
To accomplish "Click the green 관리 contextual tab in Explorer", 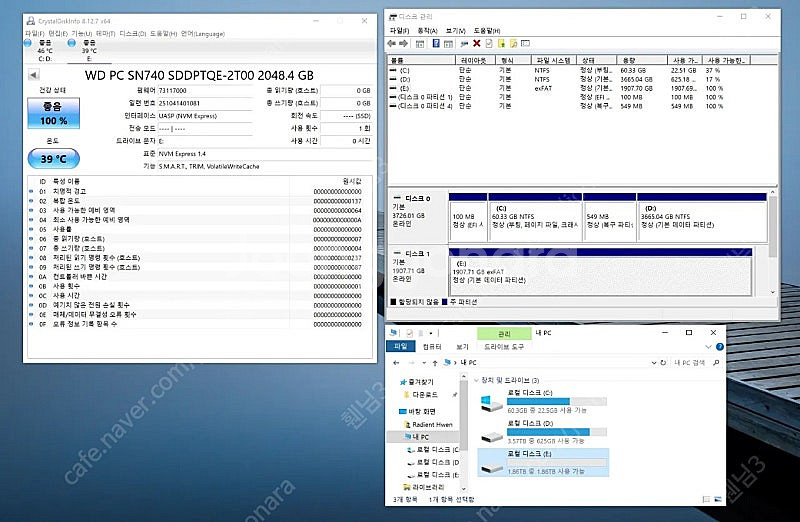I will [504, 334].
